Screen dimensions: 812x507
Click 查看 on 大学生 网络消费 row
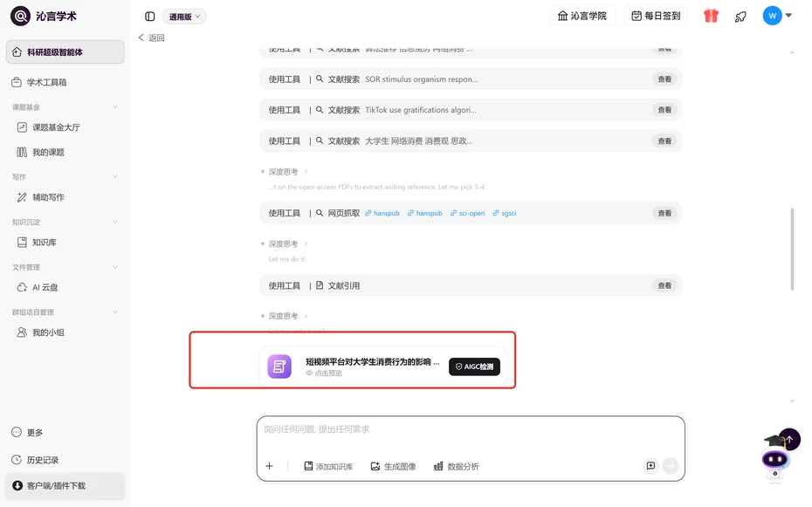(x=664, y=141)
